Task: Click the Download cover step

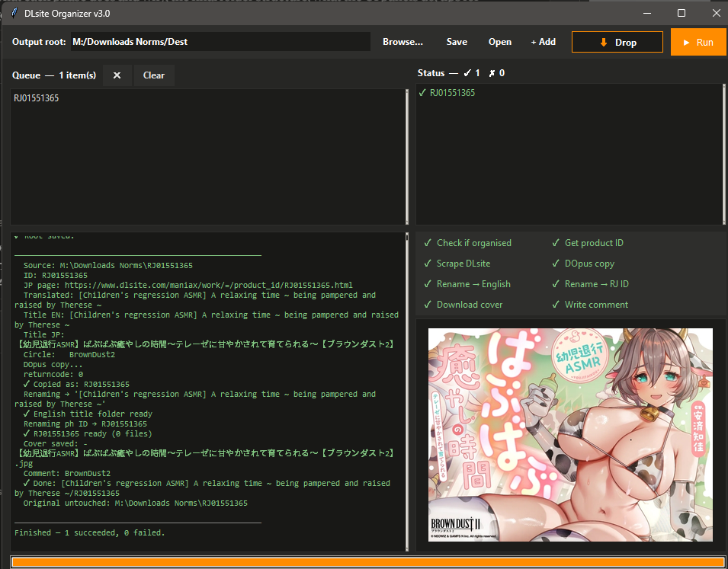Action: (463, 305)
